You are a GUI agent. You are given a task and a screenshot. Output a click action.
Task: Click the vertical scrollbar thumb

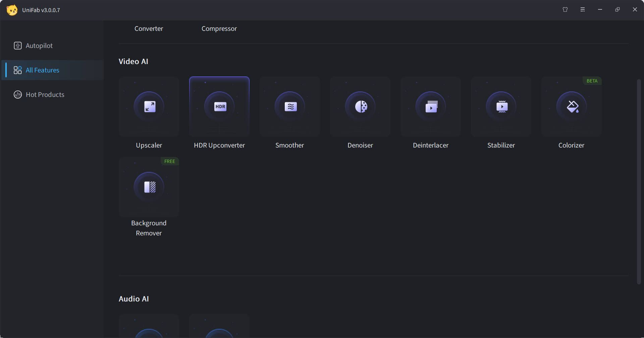pos(639,181)
